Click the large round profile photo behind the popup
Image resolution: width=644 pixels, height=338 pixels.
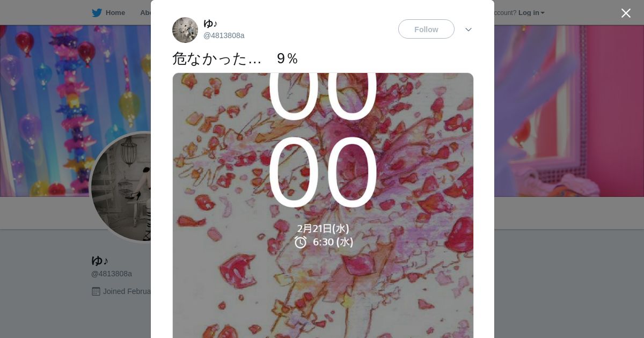pyautogui.click(x=122, y=187)
